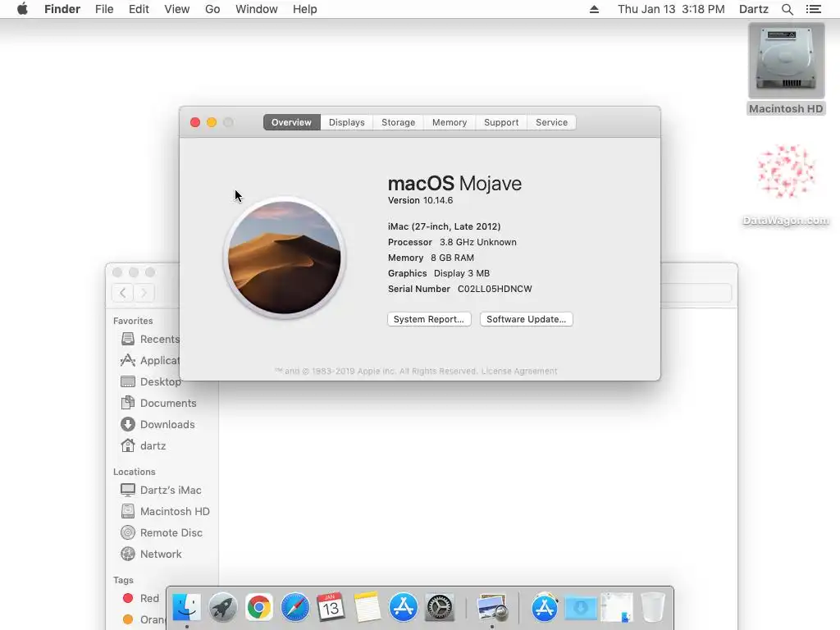Switch to the Support tab
The height and width of the screenshot is (630, 840).
(x=501, y=122)
